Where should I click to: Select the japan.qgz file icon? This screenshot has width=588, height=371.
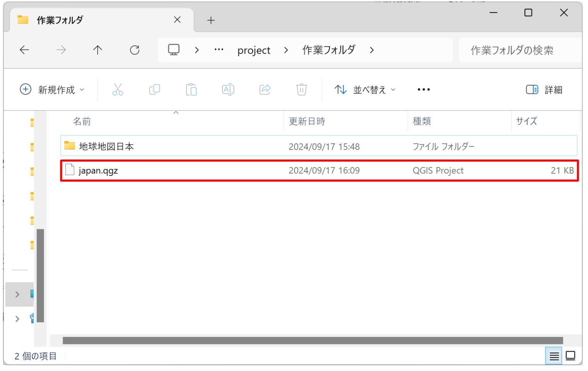pyautogui.click(x=70, y=170)
